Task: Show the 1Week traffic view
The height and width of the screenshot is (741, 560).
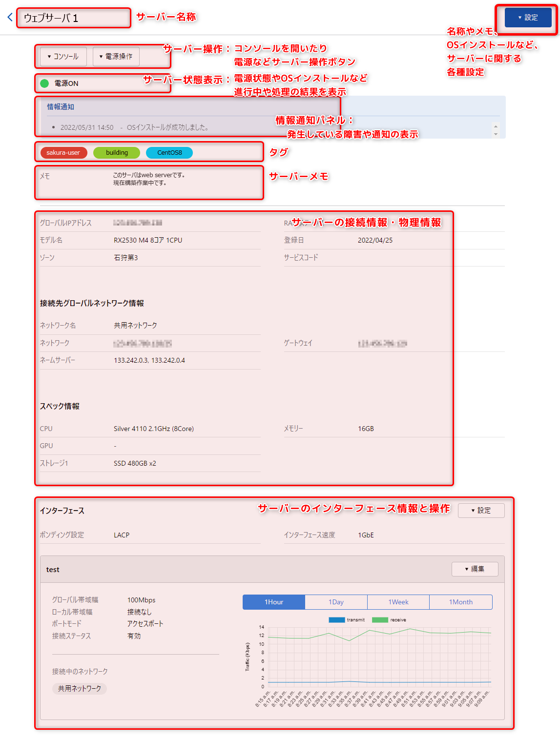Action: point(398,602)
